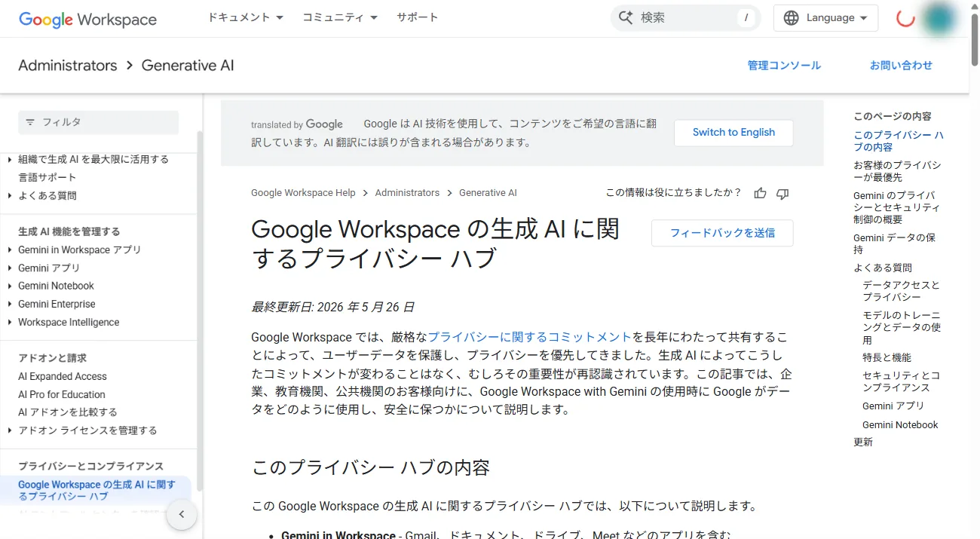Jump to Gemini のプライバシーとセキュリティ制御の概要
Image resolution: width=980 pixels, height=539 pixels.
[x=896, y=207]
